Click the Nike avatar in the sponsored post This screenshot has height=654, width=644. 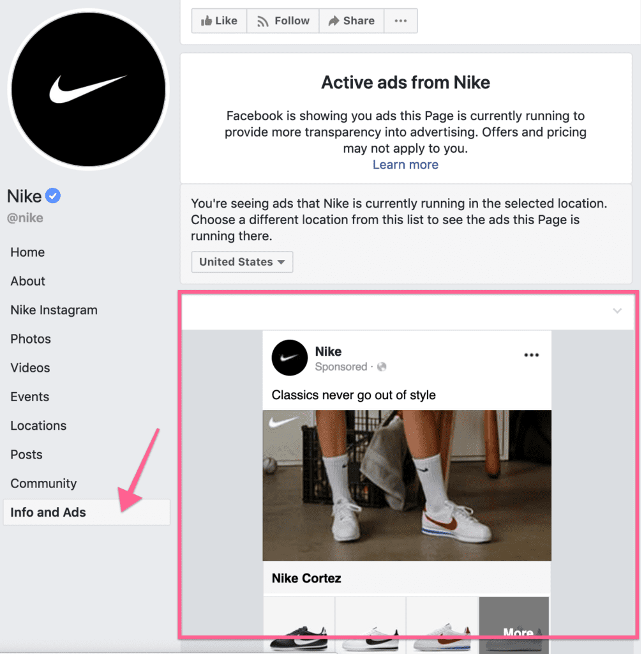point(289,358)
